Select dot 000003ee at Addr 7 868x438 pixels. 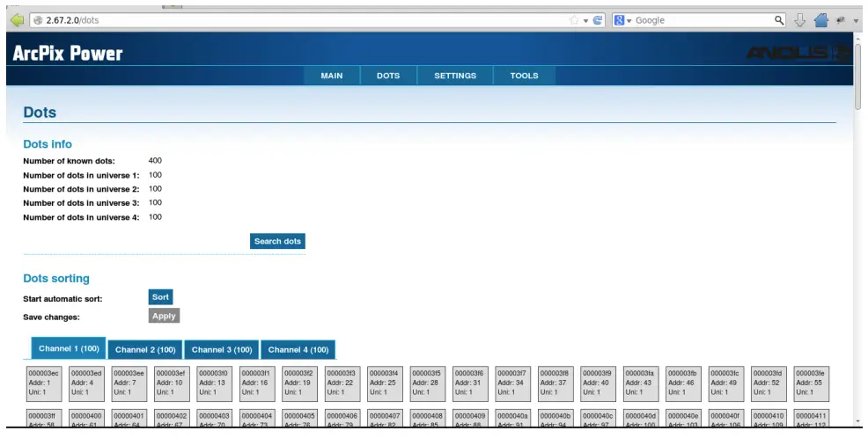click(x=129, y=383)
